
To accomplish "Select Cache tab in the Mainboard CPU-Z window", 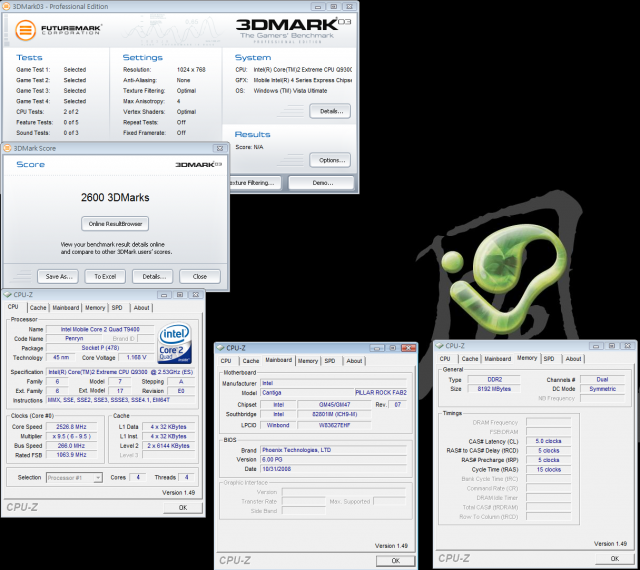I will tap(251, 361).
